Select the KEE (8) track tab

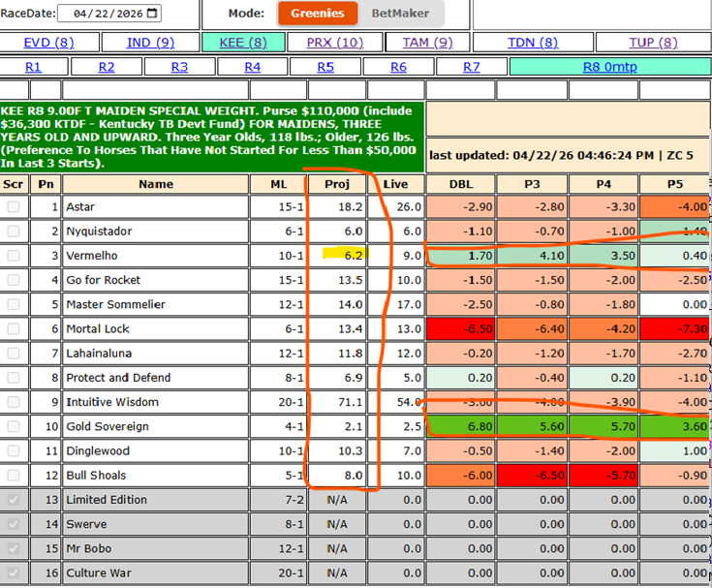point(243,43)
